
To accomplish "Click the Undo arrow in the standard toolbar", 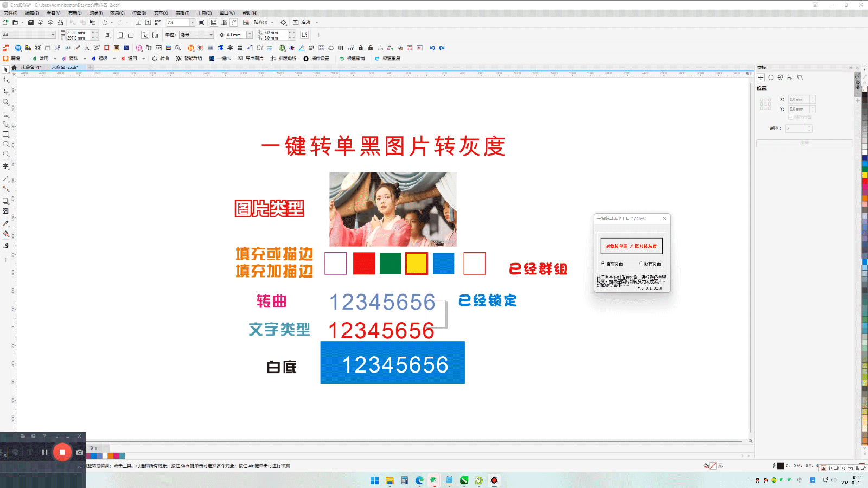I will [x=105, y=22].
